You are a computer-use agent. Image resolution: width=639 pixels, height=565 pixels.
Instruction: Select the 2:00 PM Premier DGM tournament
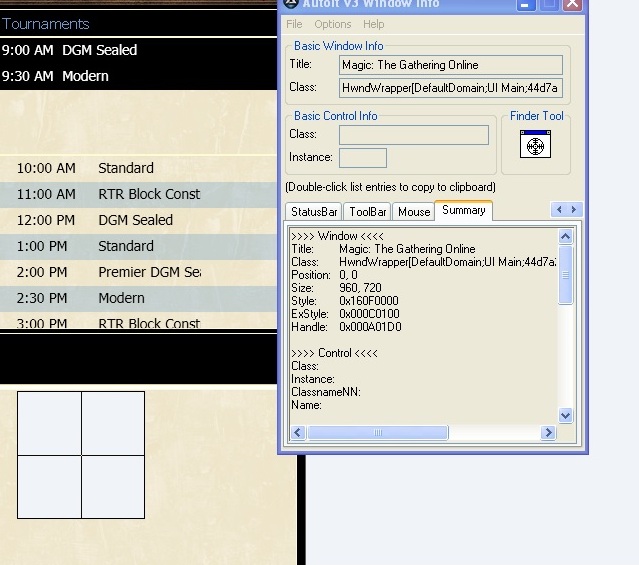pyautogui.click(x=100, y=272)
